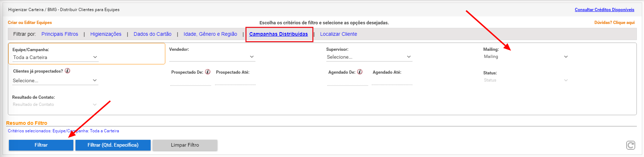
Task: Click info icon beside Agendado De
Action: click(360, 72)
